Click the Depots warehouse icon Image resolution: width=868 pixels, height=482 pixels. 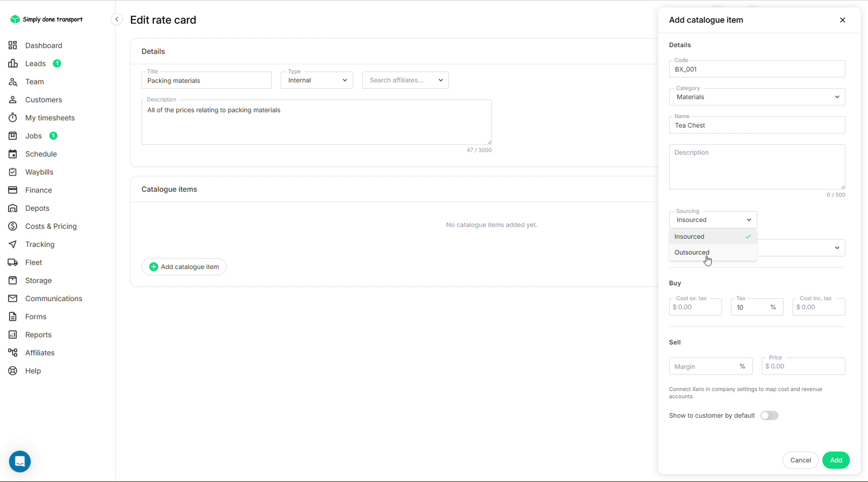click(x=13, y=208)
